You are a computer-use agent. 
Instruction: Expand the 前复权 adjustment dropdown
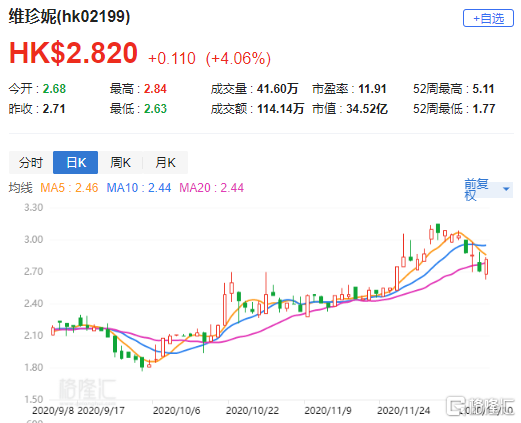488,189
